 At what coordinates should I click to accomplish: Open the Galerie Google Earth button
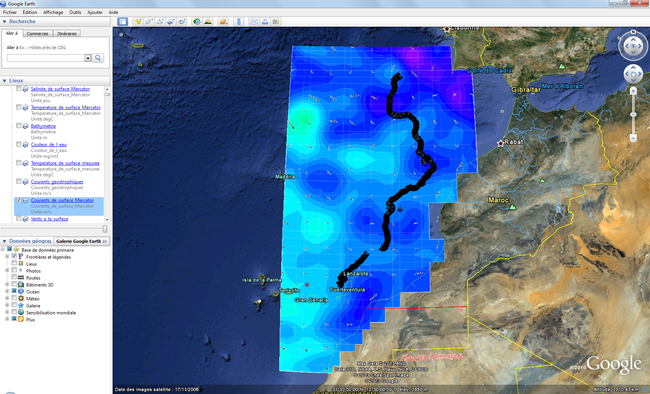(x=81, y=241)
